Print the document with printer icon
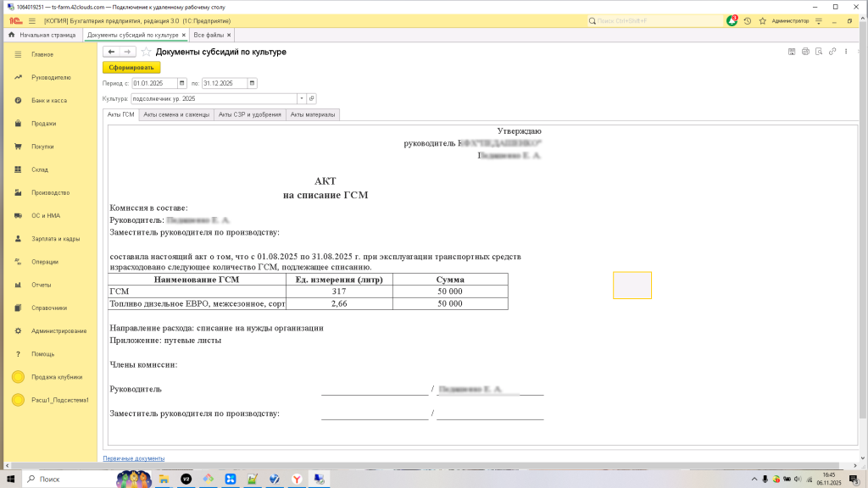 (805, 52)
